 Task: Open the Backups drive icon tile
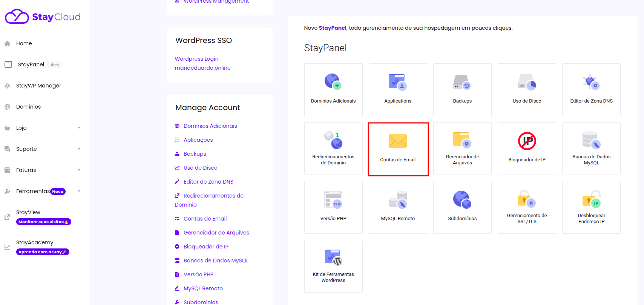462,82
